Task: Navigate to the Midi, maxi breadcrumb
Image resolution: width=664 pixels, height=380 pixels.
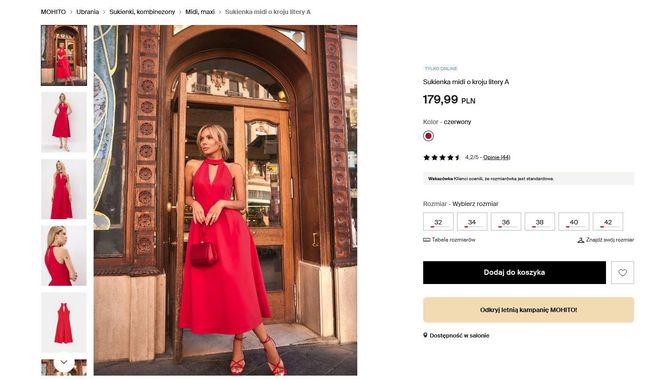Action: click(200, 12)
